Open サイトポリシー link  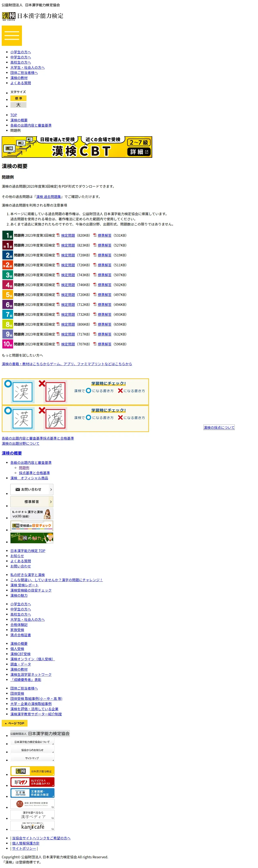click(x=24, y=848)
